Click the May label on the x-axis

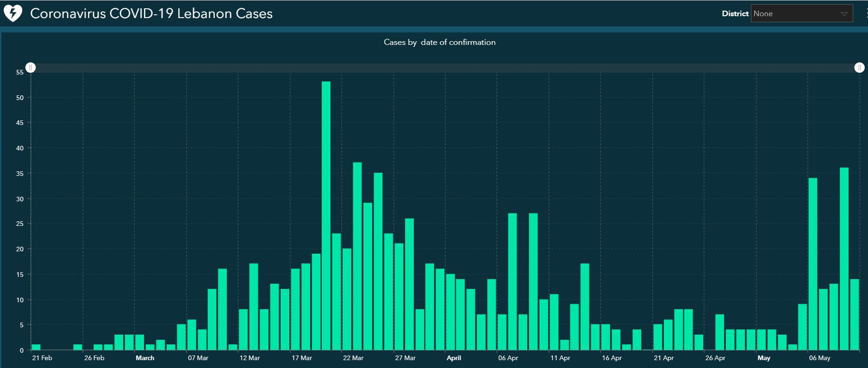764,358
